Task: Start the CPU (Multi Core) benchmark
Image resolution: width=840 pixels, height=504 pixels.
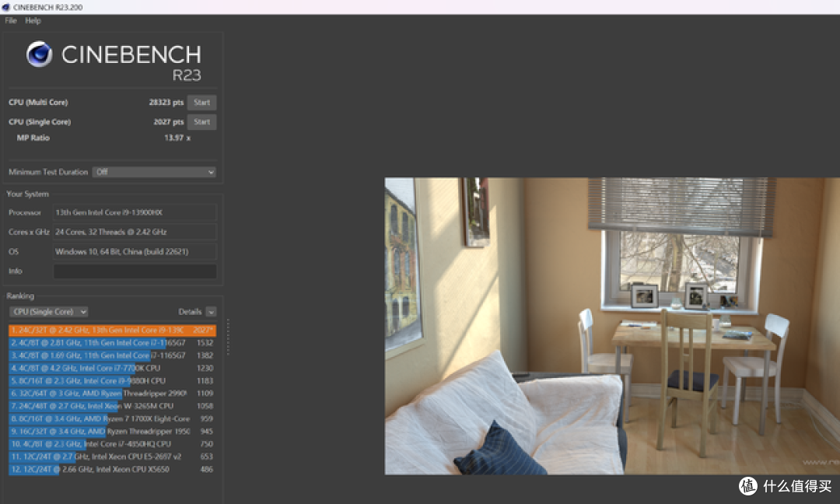Action: point(201,103)
